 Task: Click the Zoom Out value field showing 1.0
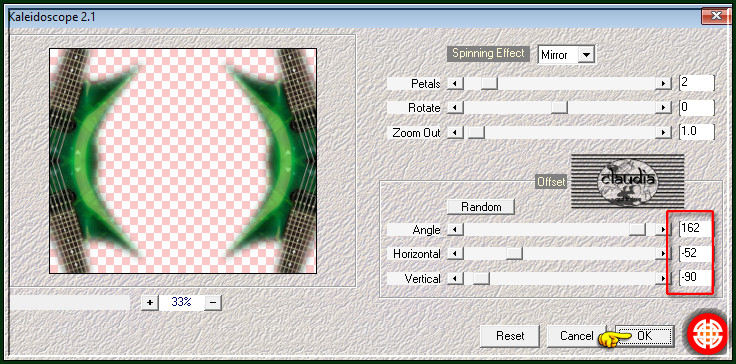(697, 132)
